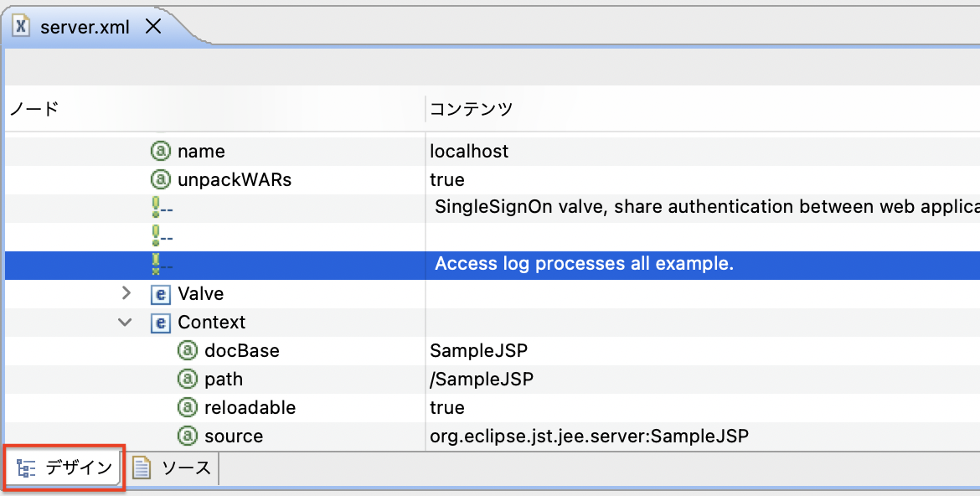Click the element icon next to Context

[x=161, y=322]
